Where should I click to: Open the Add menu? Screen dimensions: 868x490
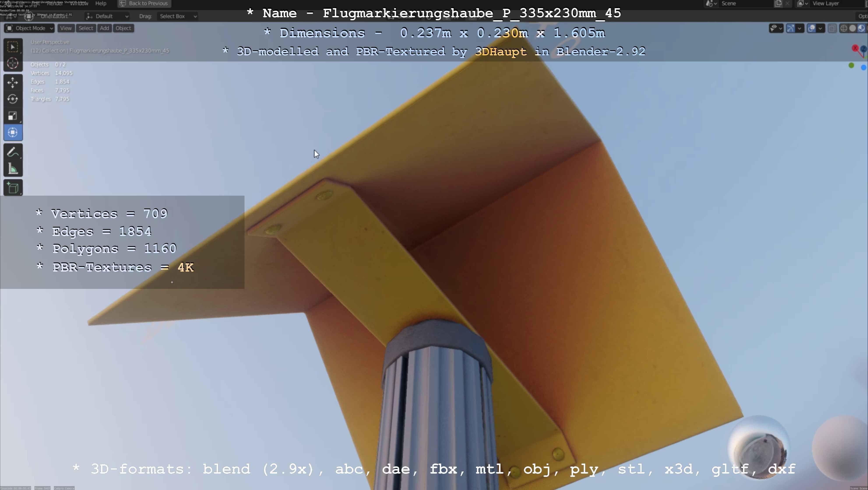click(x=104, y=28)
